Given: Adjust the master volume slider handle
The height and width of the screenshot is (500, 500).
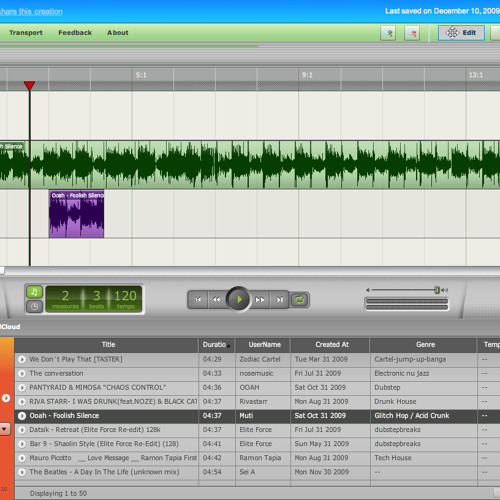Looking at the screenshot, I should pyautogui.click(x=437, y=290).
